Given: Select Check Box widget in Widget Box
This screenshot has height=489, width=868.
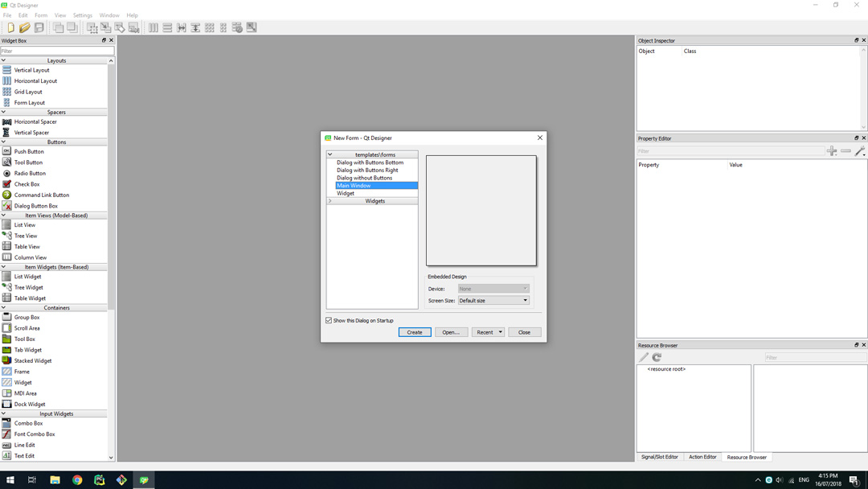Looking at the screenshot, I should click(x=27, y=184).
